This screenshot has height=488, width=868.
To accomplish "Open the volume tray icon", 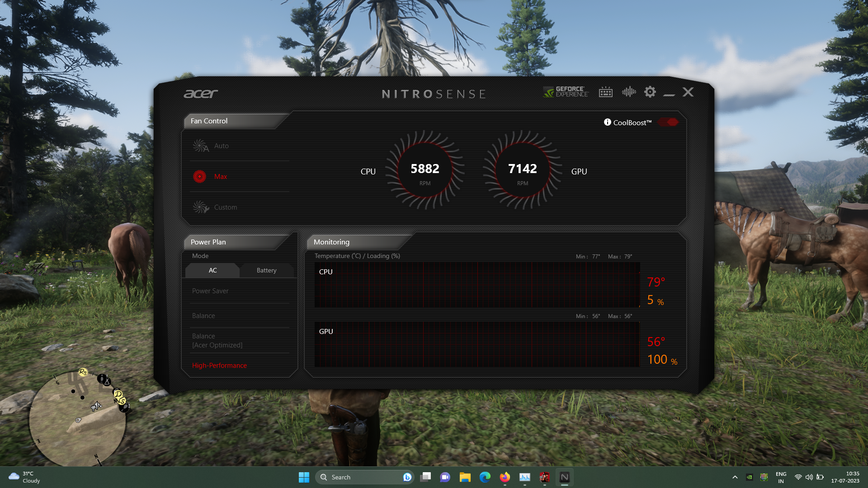I will point(809,477).
